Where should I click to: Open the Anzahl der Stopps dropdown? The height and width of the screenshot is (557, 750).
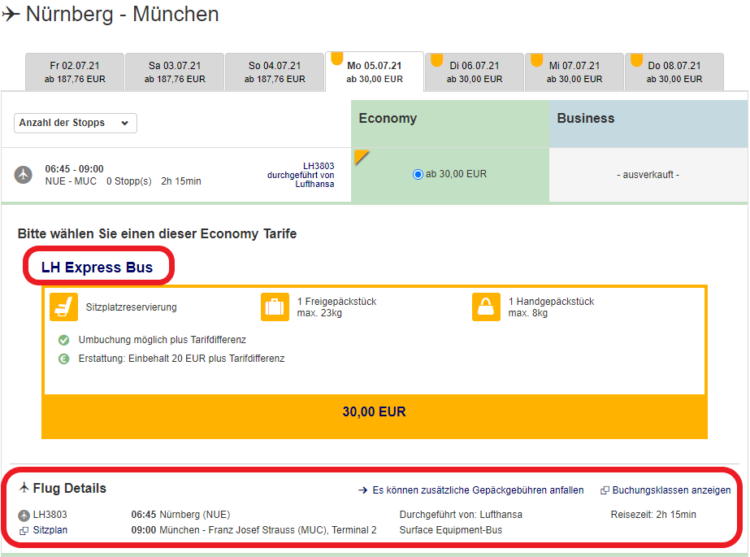click(x=75, y=123)
